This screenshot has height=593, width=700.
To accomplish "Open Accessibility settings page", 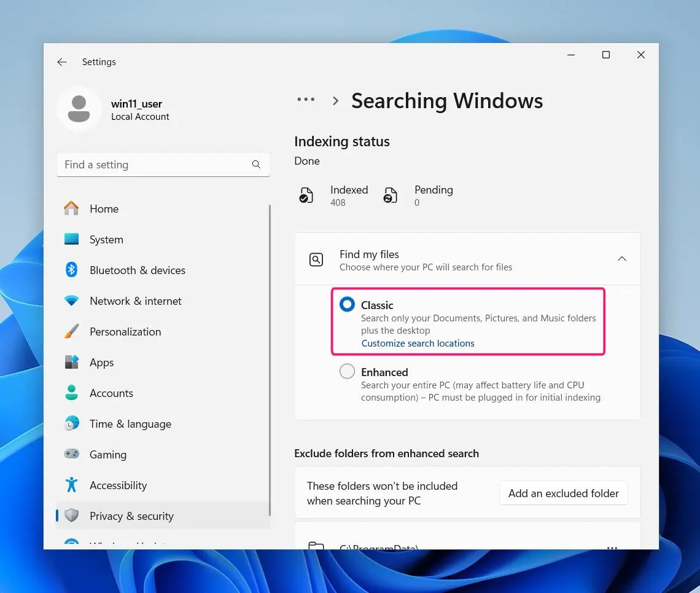I will [163, 485].
